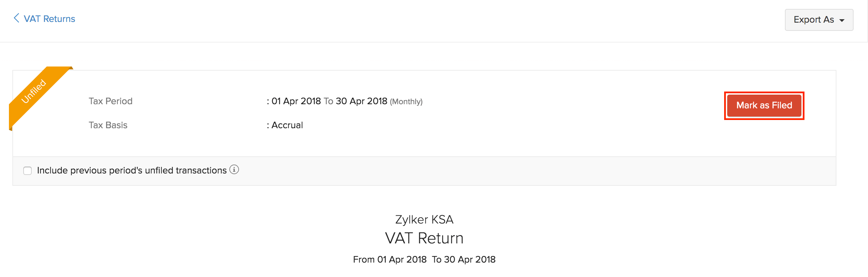868x277 pixels.
Task: Select the Accrual tax basis value
Action: pyautogui.click(x=287, y=125)
